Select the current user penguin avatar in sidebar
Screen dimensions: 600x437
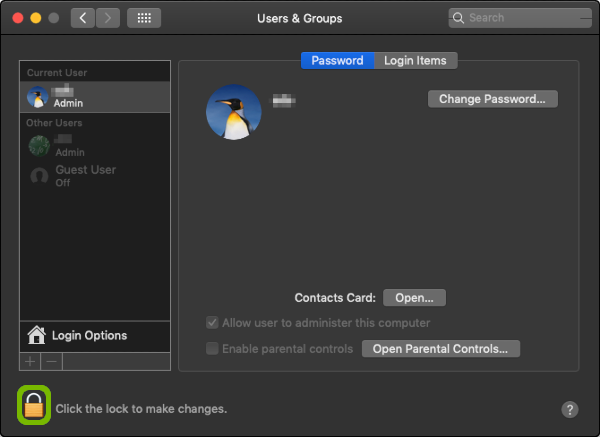38,97
